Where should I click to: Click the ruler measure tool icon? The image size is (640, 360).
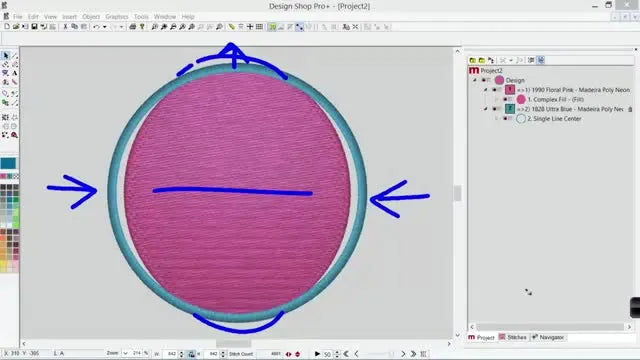point(231,27)
